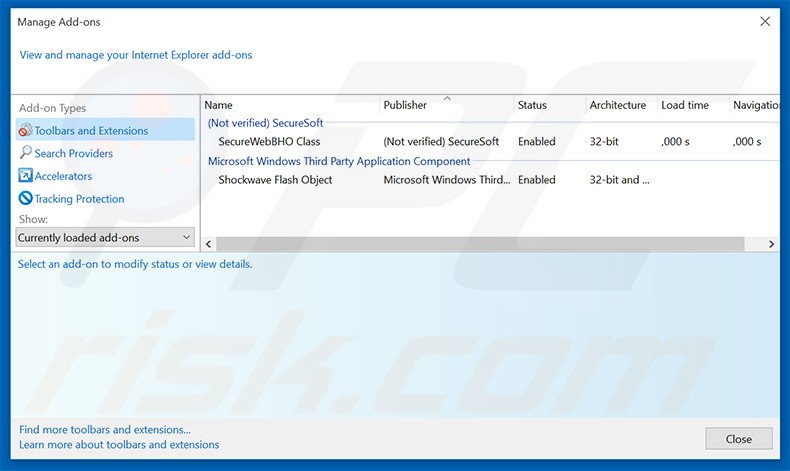The image size is (790, 471).
Task: Open the Currently loaded add-ons dropdown
Action: click(105, 237)
